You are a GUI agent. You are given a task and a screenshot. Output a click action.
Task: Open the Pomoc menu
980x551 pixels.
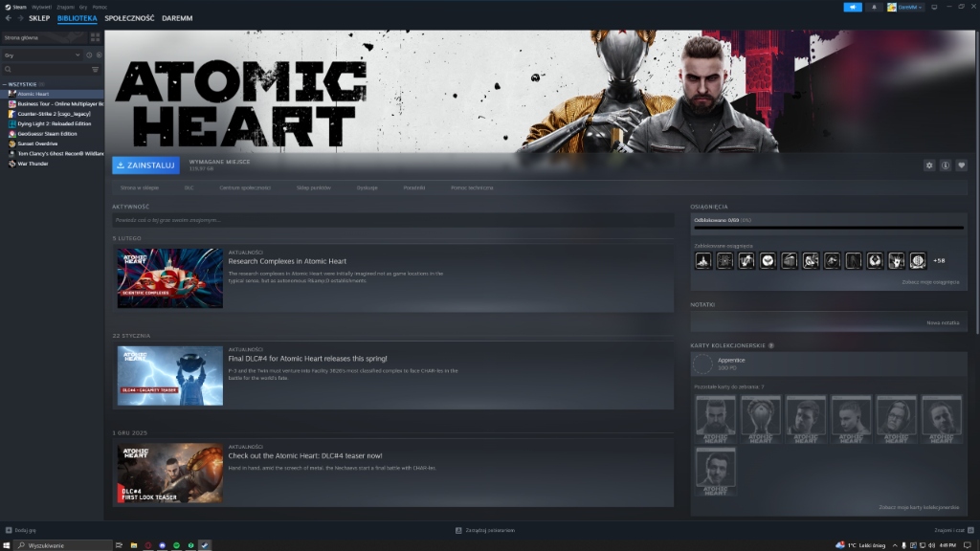pyautogui.click(x=100, y=7)
